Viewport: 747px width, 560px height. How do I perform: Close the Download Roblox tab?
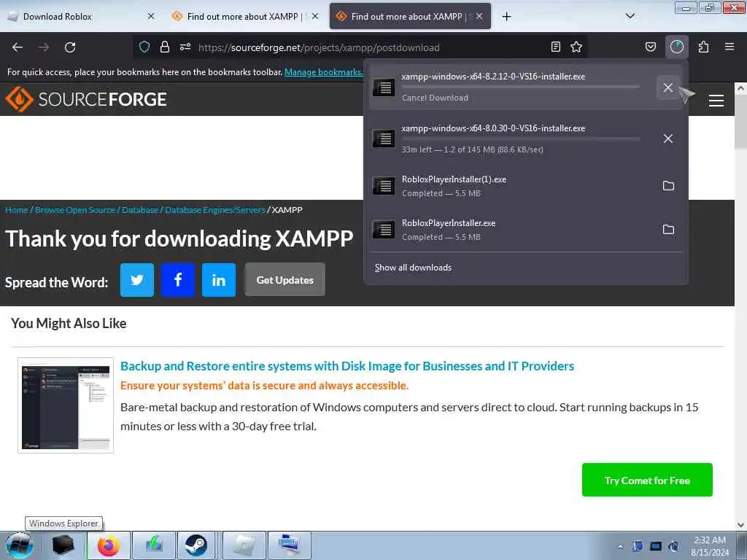pyautogui.click(x=151, y=16)
